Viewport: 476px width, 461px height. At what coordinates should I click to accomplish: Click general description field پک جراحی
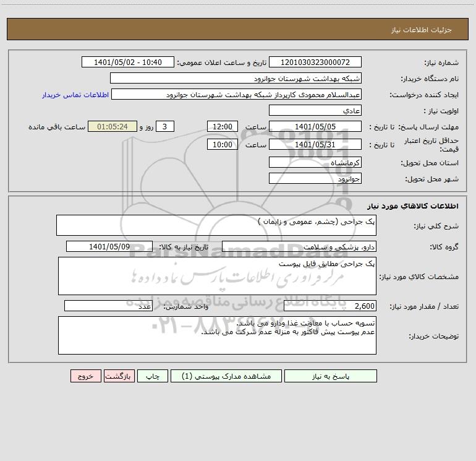[x=216, y=225]
